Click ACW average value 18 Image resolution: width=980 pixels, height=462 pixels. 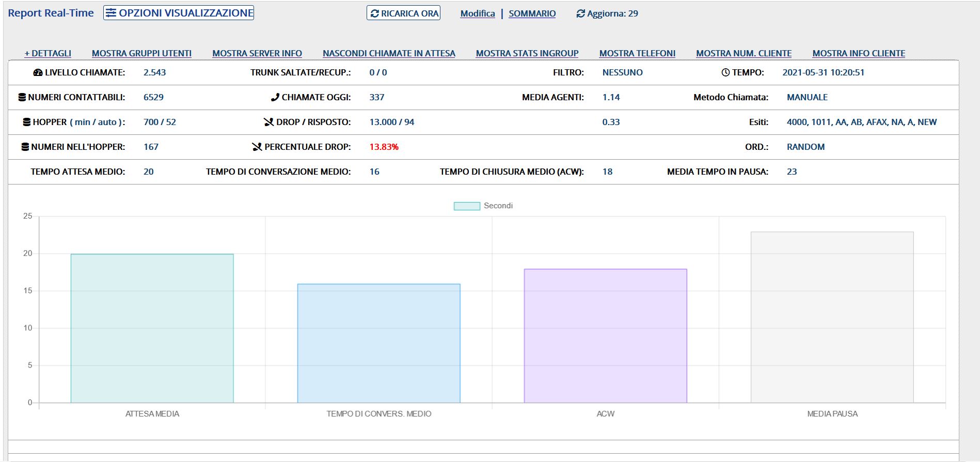[608, 172]
